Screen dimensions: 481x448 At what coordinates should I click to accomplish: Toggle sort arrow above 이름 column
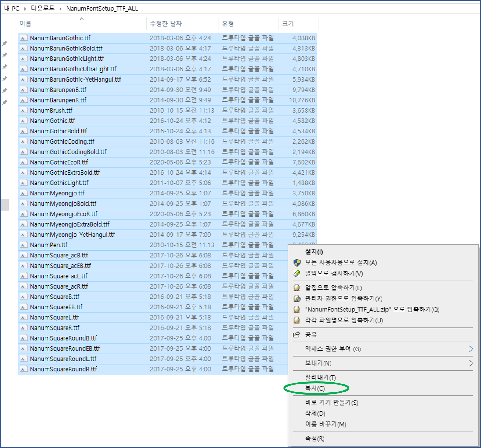pyautogui.click(x=81, y=19)
